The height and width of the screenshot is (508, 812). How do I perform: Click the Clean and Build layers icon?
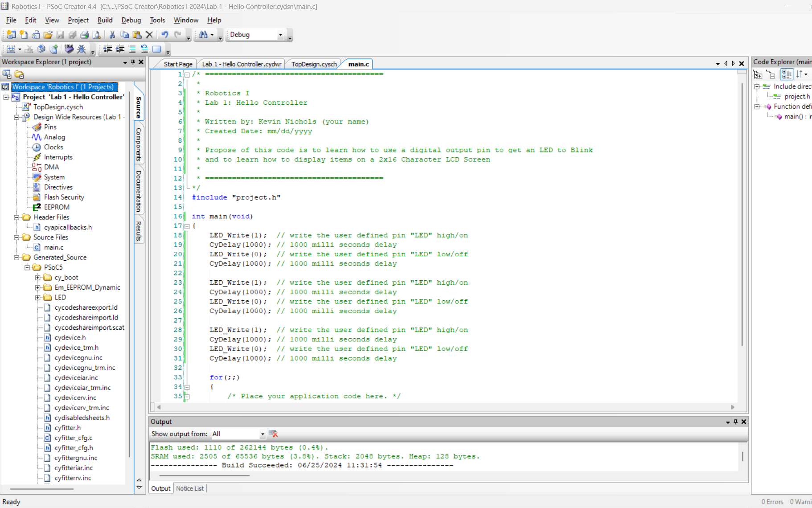(x=41, y=49)
